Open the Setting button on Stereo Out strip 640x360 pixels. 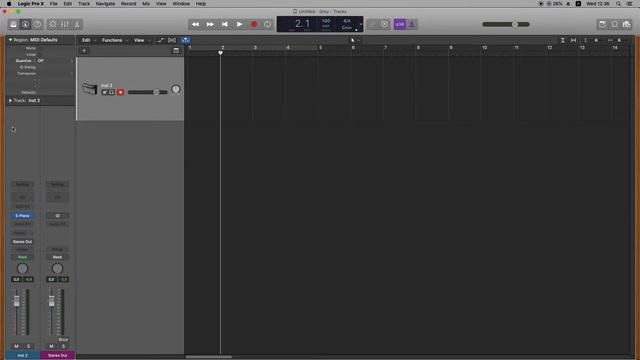(x=57, y=184)
